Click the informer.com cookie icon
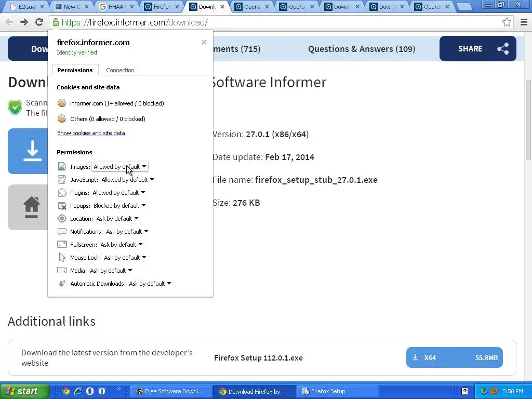The width and height of the screenshot is (532, 399). point(62,103)
